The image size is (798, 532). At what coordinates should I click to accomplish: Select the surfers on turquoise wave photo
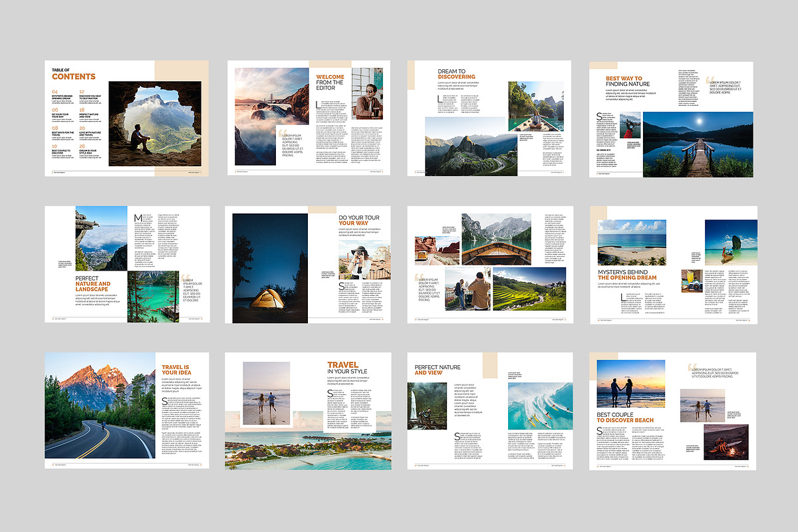pos(540,405)
